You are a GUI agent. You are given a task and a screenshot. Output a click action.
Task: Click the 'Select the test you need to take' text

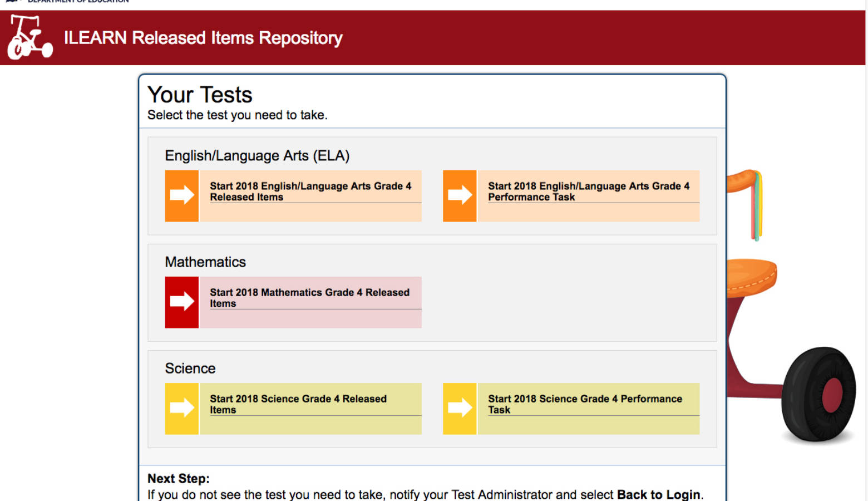[238, 115]
